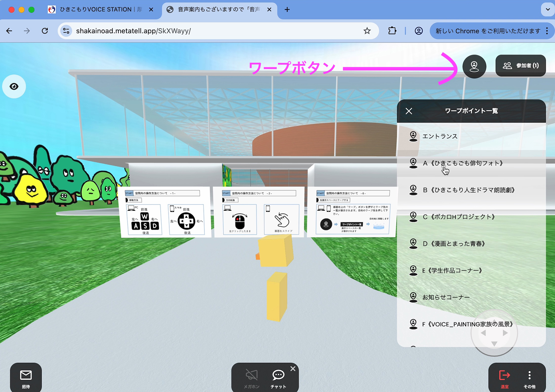Click the joystick down arrow
This screenshot has width=555, height=392.
click(x=494, y=344)
